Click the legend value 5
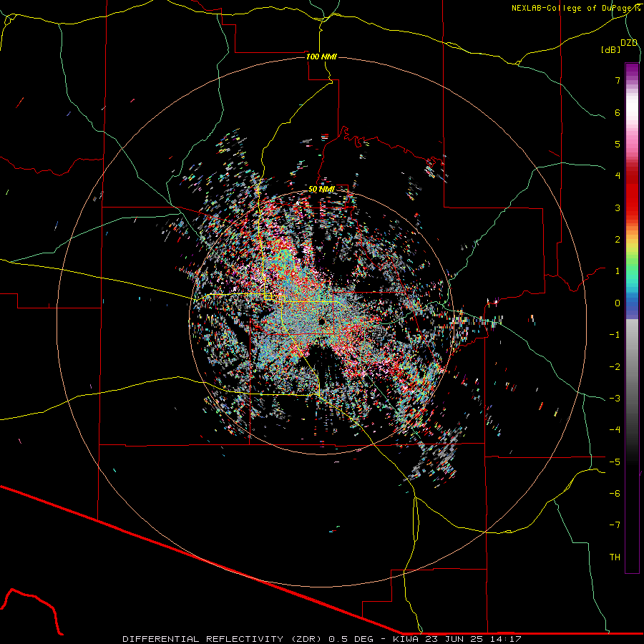 tap(618, 144)
